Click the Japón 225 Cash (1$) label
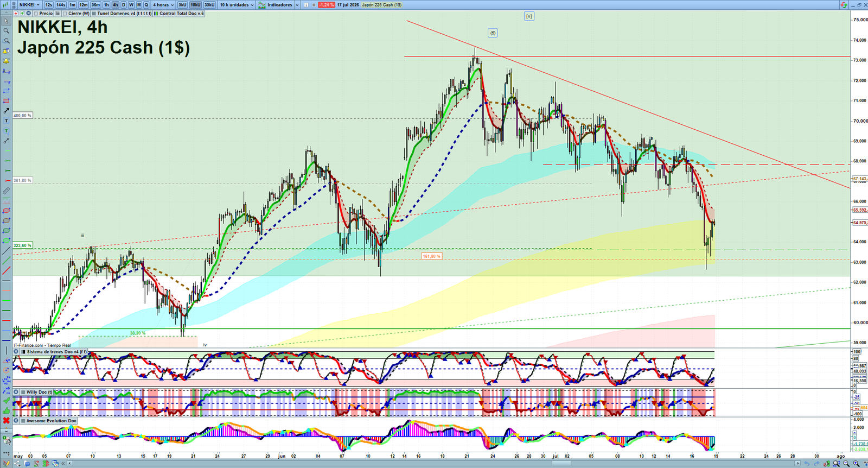The height and width of the screenshot is (468, 868). pos(382,5)
